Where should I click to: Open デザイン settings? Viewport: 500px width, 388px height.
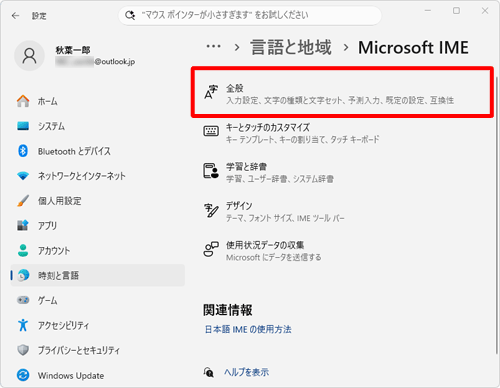[x=342, y=212]
